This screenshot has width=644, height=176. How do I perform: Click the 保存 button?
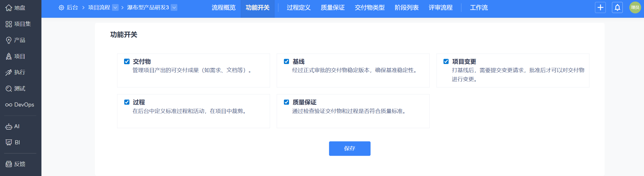pos(350,148)
